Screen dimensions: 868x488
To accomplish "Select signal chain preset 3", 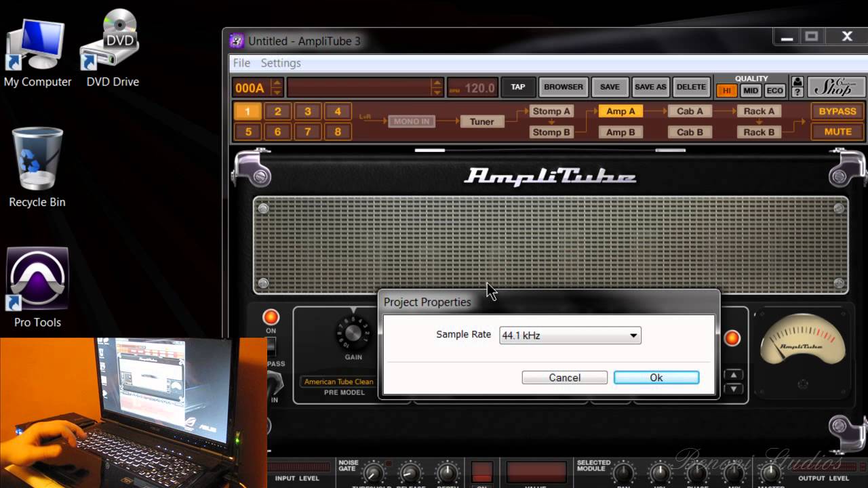I will pos(307,112).
